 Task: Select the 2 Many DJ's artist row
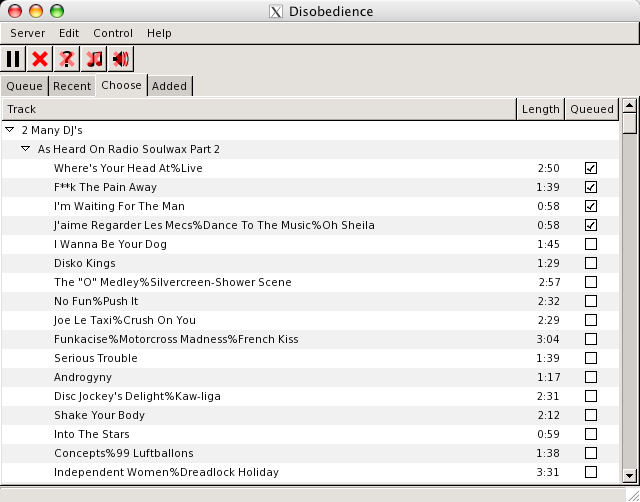tap(310, 130)
